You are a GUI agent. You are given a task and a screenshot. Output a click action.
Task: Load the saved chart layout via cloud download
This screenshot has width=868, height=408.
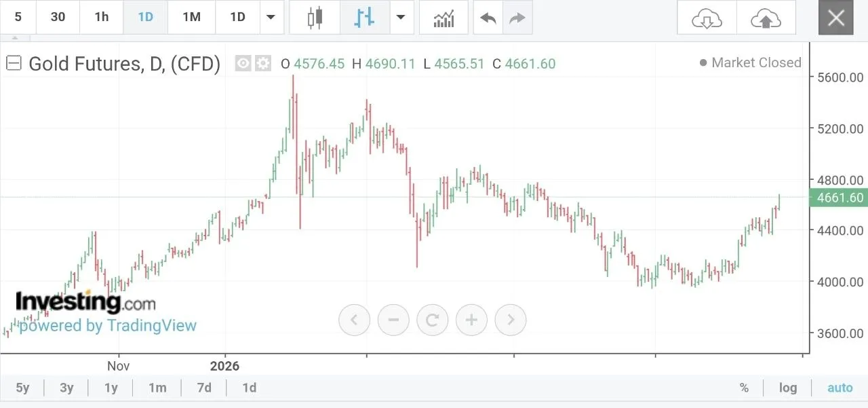coord(707,18)
